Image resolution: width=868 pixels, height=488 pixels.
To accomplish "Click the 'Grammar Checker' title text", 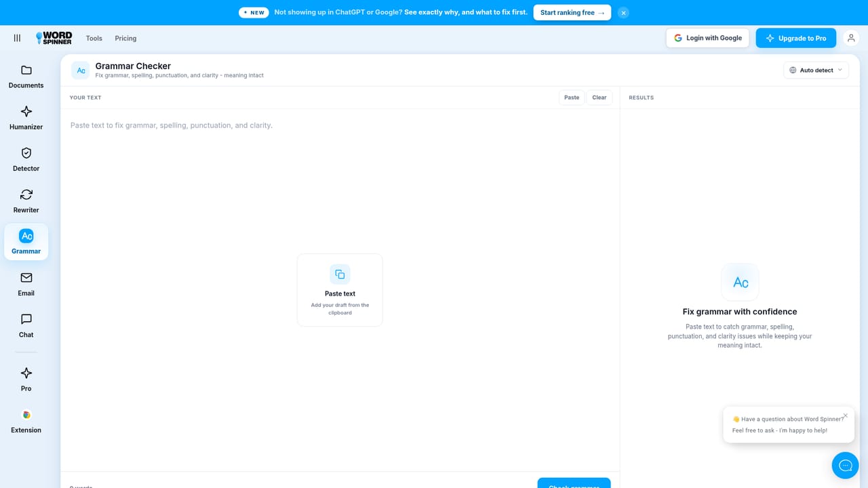I will coord(133,66).
